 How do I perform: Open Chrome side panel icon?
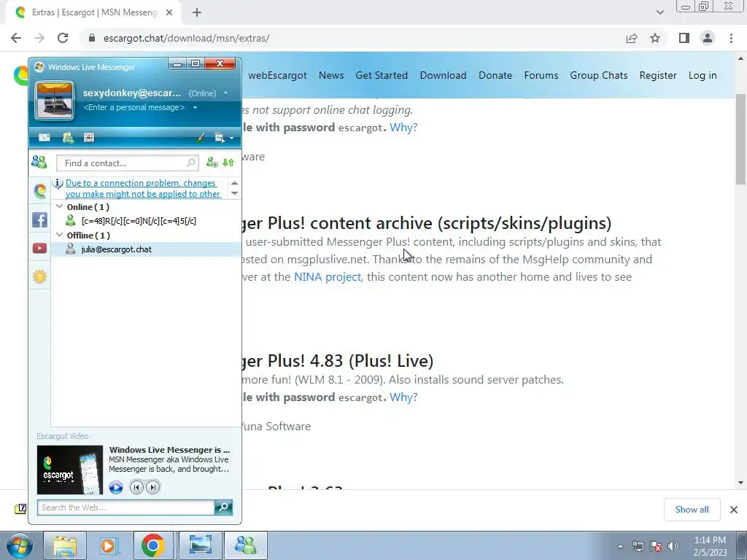tap(684, 38)
